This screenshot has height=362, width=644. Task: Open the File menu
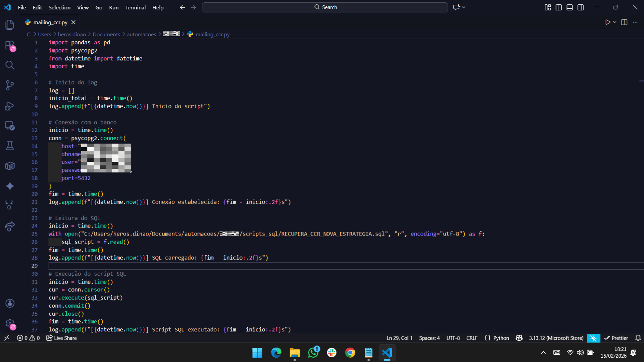[22, 7]
